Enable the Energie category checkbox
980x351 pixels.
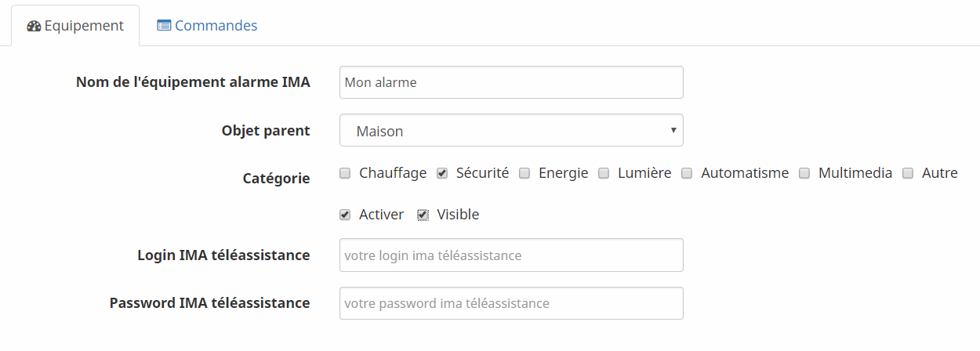[x=524, y=173]
